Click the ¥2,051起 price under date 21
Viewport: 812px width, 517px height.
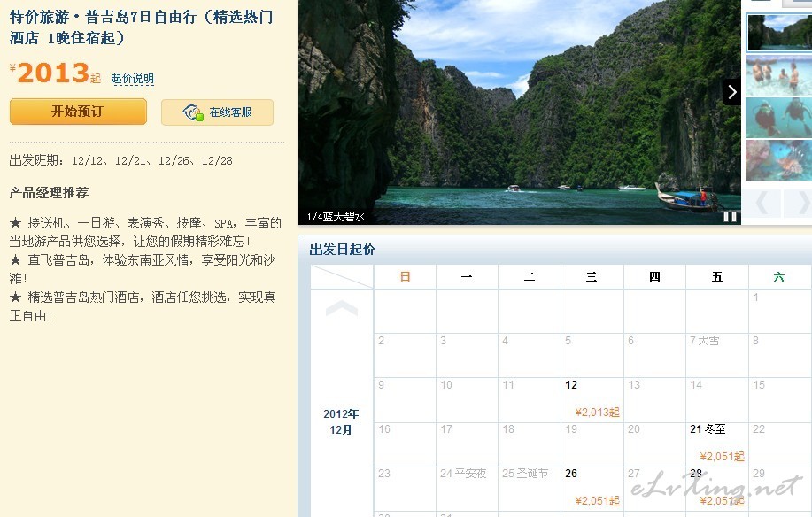[x=722, y=457]
